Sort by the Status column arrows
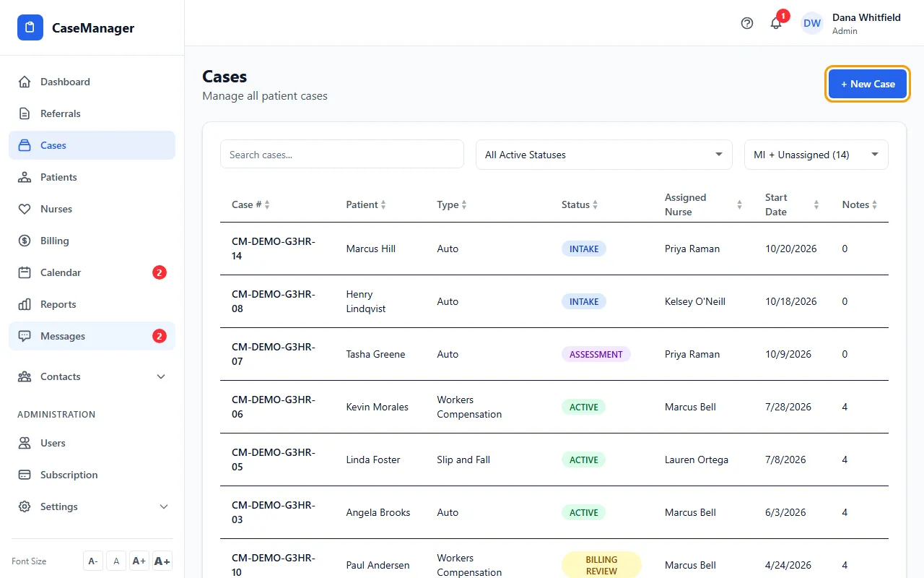 click(596, 205)
